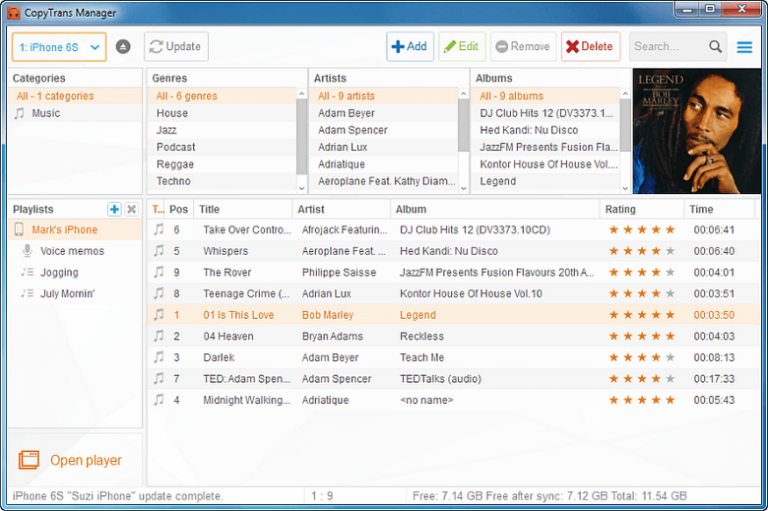Screen dimensions: 768x511
Task: Select the July Mornin' playlist
Action: (75, 293)
